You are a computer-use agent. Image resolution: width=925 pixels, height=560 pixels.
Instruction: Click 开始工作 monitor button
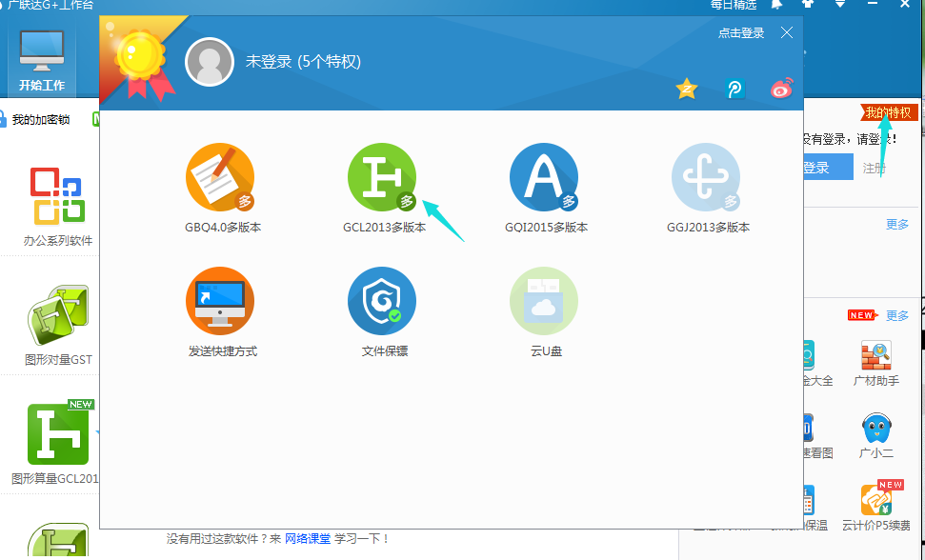(41, 61)
